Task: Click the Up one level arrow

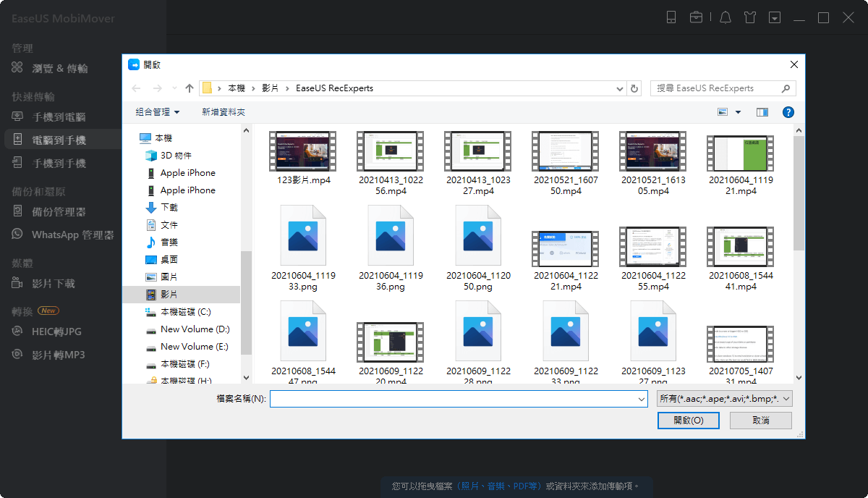Action: click(190, 88)
